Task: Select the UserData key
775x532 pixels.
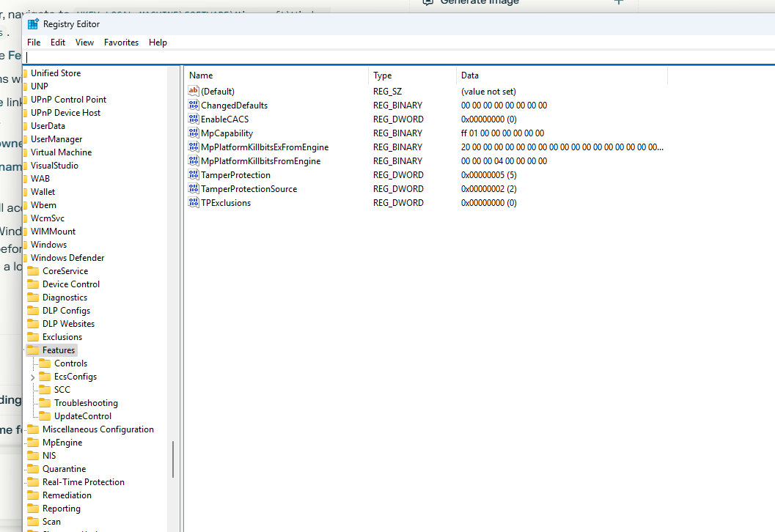Action: [48, 126]
